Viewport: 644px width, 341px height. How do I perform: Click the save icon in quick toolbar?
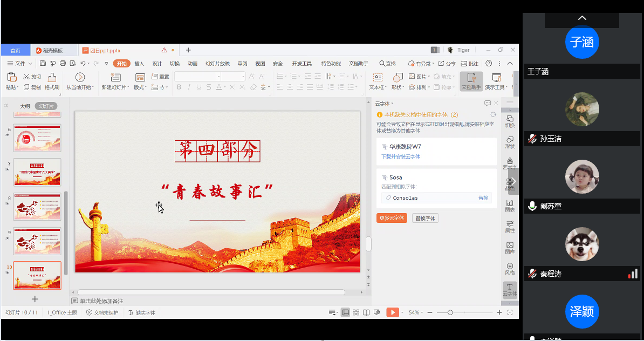(x=44, y=64)
